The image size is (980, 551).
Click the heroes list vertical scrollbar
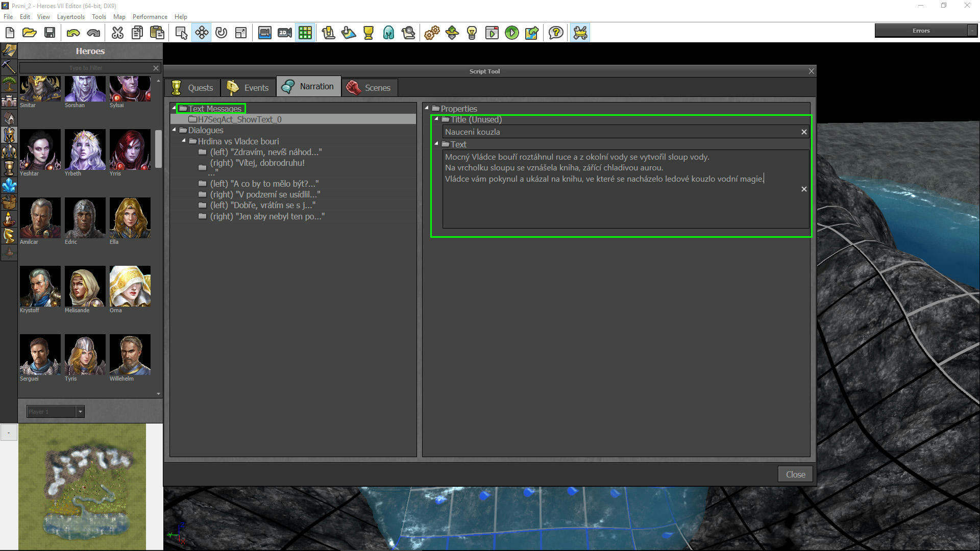[x=158, y=149]
